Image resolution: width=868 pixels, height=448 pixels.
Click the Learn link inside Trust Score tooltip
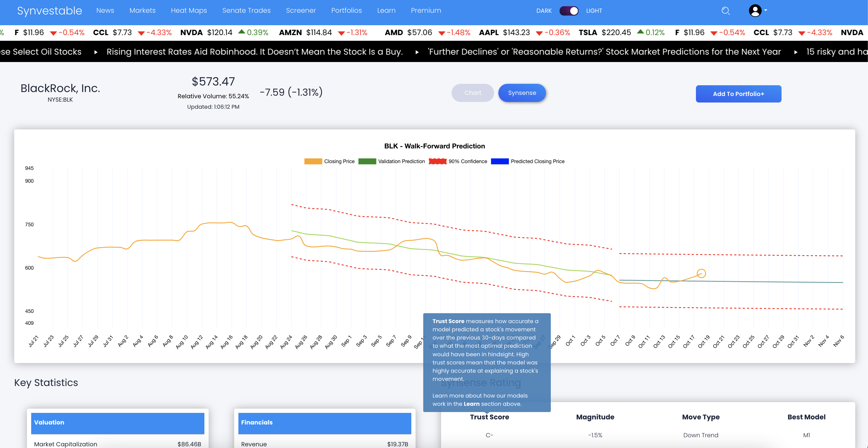click(x=471, y=404)
